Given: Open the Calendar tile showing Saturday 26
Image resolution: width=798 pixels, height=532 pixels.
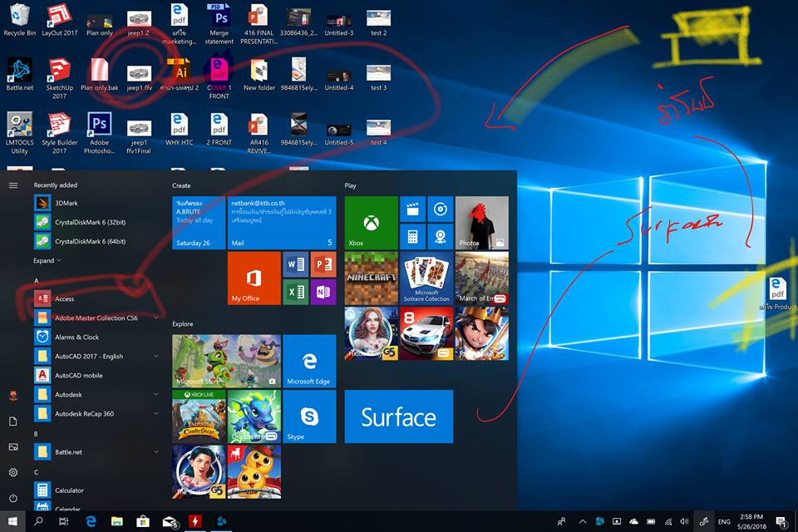Looking at the screenshot, I should coord(199,223).
